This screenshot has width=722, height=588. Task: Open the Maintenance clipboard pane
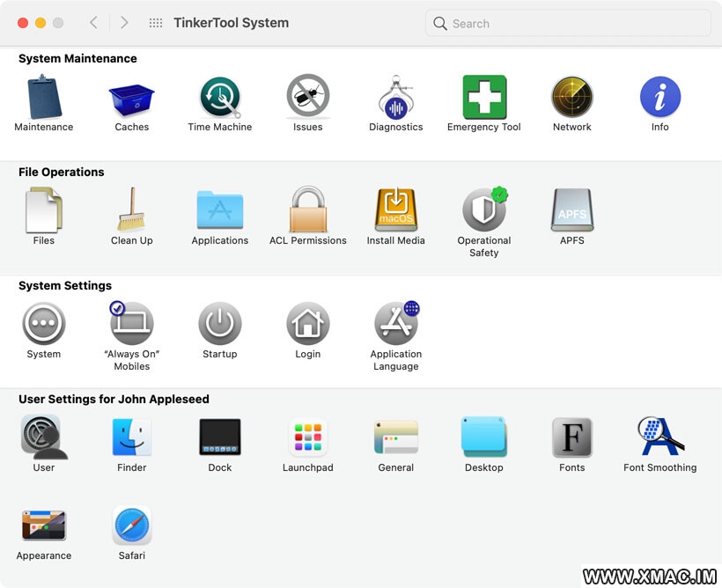(44, 97)
